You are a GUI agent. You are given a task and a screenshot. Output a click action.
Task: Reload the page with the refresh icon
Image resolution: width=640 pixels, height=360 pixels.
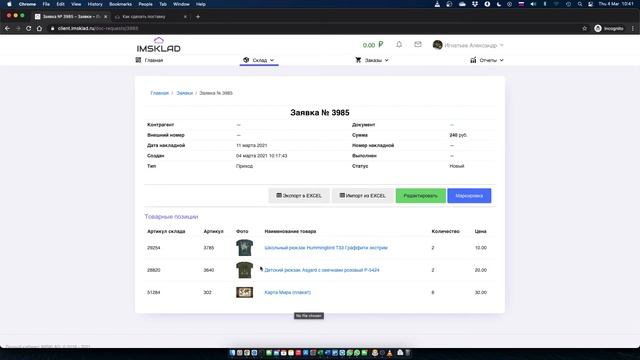(x=29, y=28)
